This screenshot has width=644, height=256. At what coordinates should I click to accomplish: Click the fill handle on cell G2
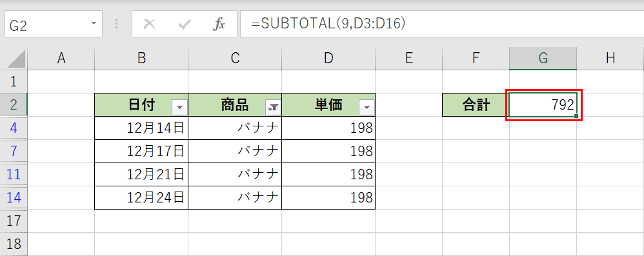576,117
